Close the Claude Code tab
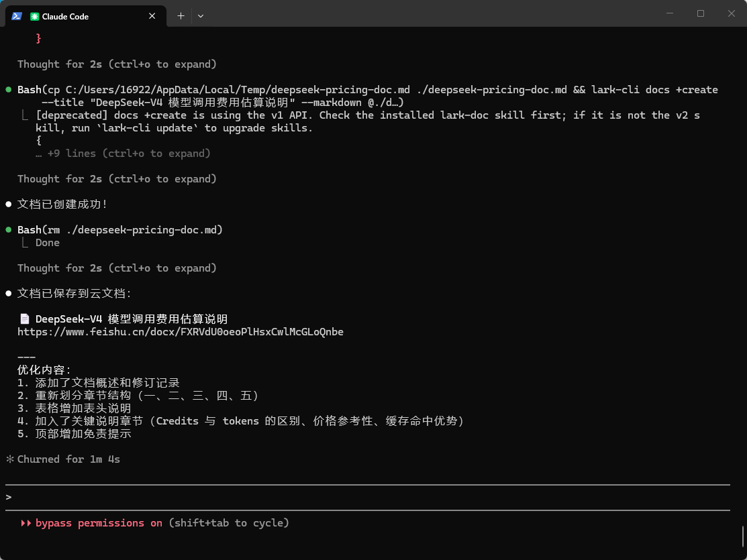This screenshot has width=747, height=560. [x=152, y=16]
